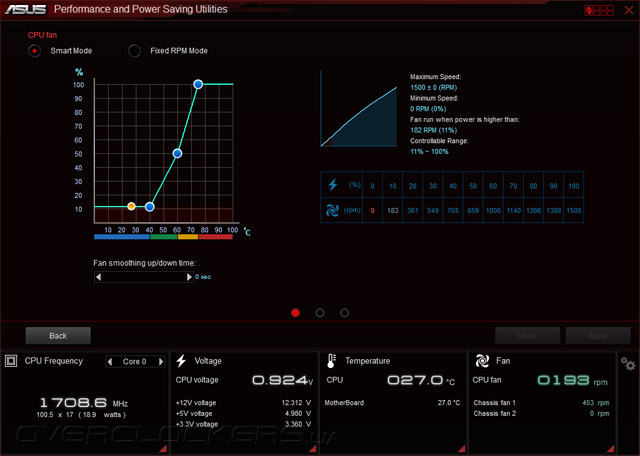640x456 pixels.
Task: Click the ASUS logo
Action: [x=26, y=9]
